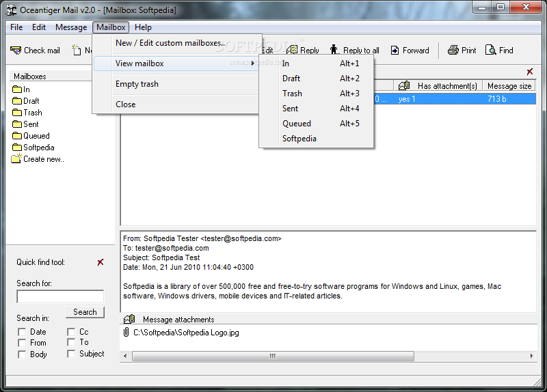This screenshot has height=392, width=547.
Task: Click the Search for text field
Action: tap(60, 296)
